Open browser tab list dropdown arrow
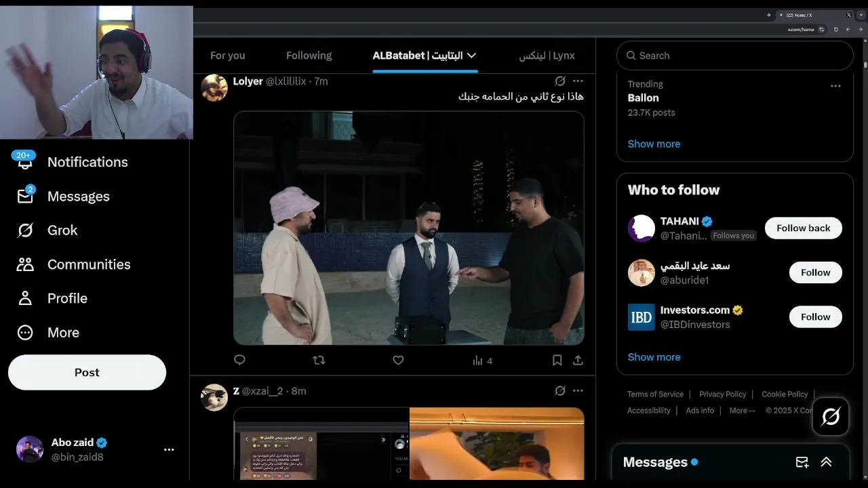Screen dimensions: 868x488 (x=861, y=15)
